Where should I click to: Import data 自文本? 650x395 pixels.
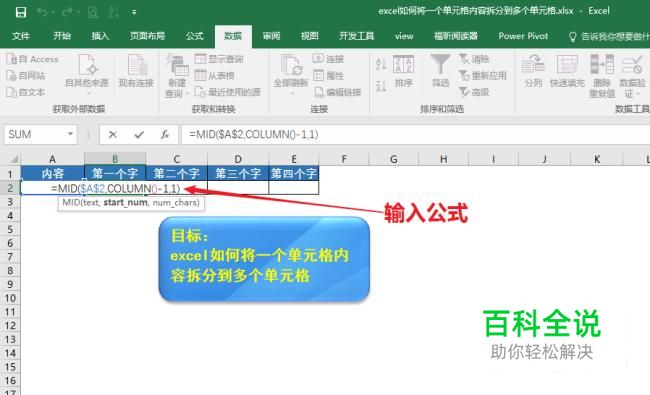click(x=26, y=92)
